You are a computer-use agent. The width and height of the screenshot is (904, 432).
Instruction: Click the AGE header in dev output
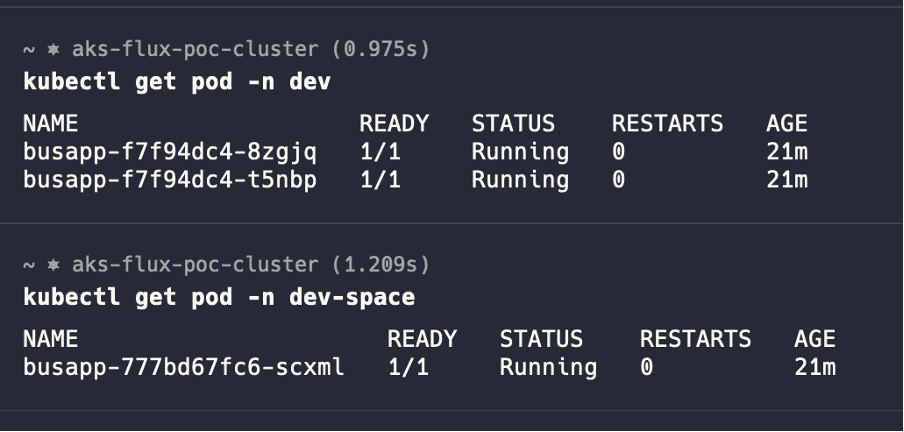coord(787,123)
